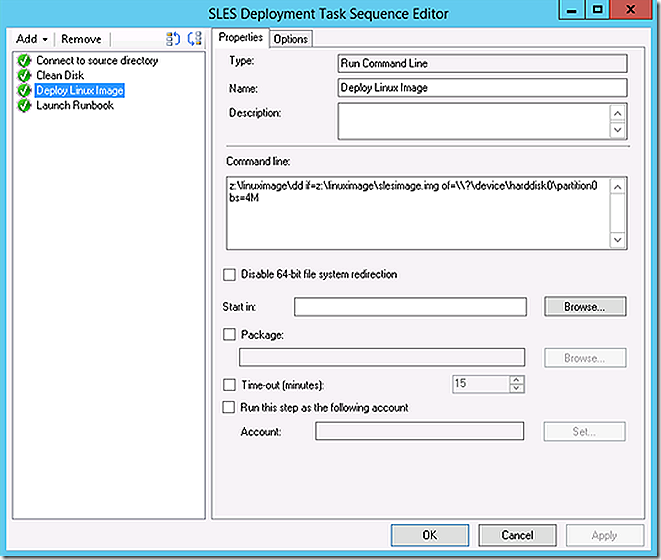Click the Account text field
Screen dimensions: 661x560
(x=420, y=431)
